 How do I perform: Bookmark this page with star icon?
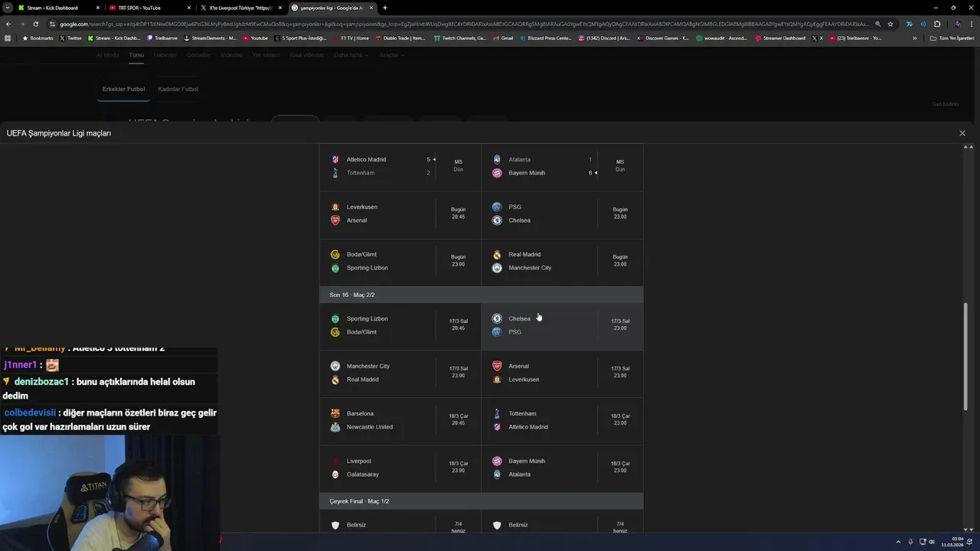(x=890, y=24)
